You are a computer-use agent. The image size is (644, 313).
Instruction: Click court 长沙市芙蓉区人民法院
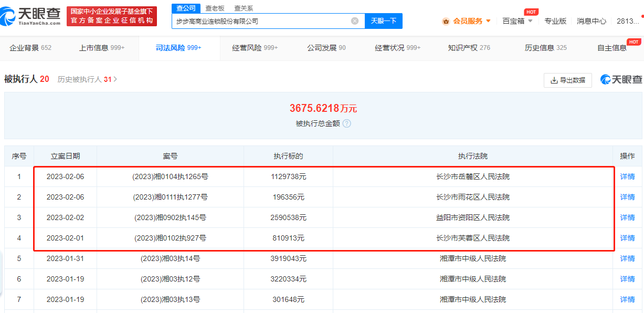coord(473,238)
